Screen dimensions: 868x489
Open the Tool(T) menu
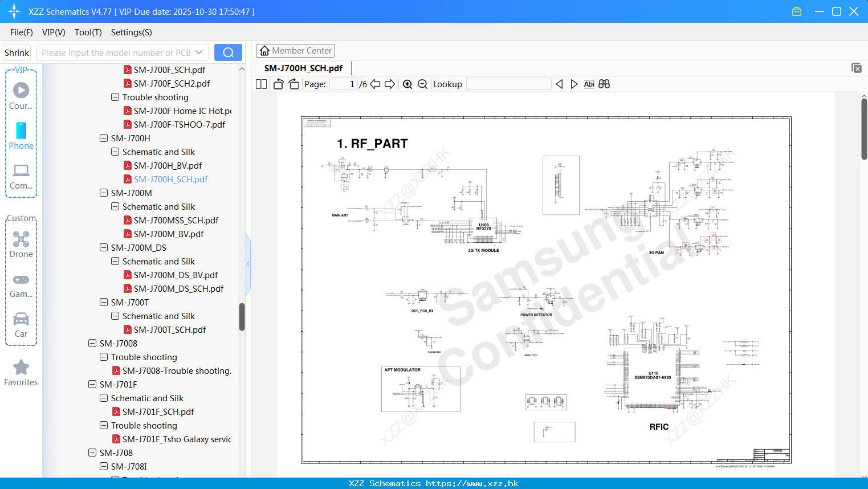[88, 32]
